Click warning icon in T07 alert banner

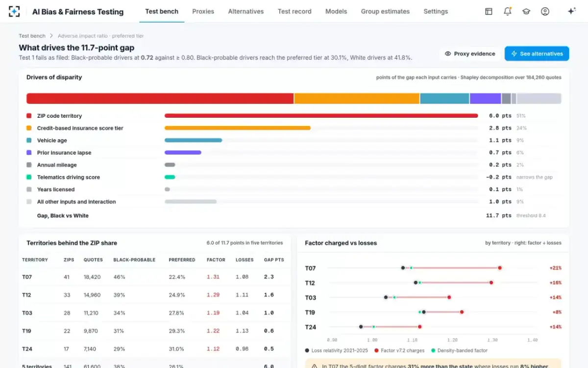[314, 366]
